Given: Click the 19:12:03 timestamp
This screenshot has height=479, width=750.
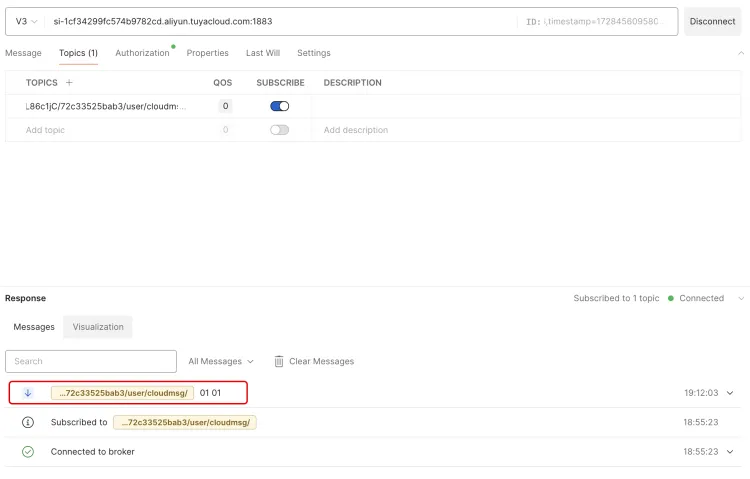Looking at the screenshot, I should 701,393.
